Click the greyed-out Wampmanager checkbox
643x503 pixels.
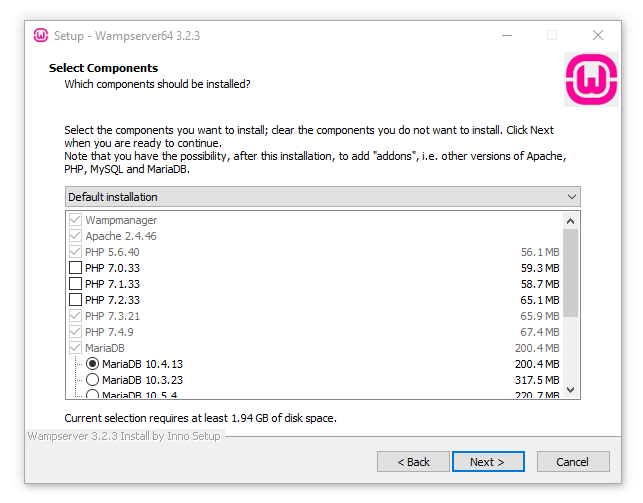coord(75,220)
